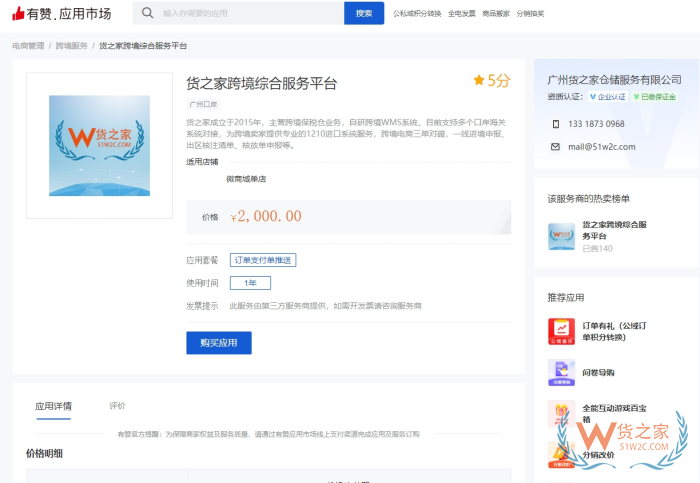
Task: Click the mail@51w2c.com email address
Action: 602,147
